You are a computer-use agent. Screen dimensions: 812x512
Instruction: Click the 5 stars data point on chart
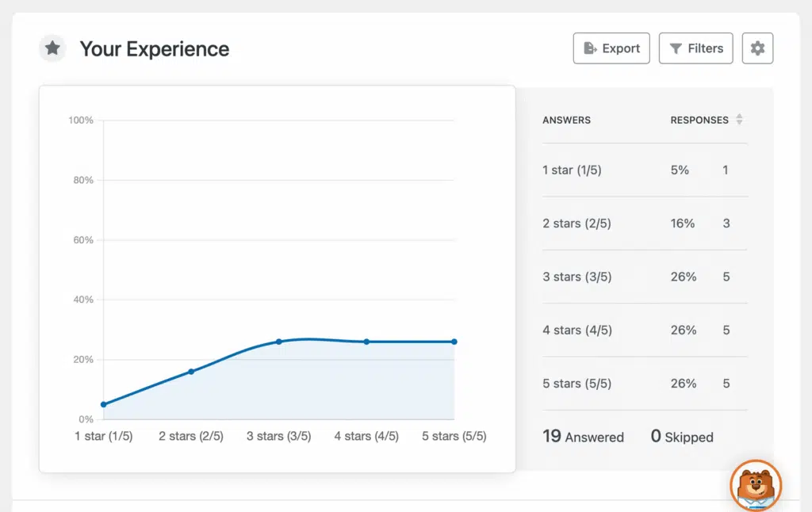click(x=454, y=342)
